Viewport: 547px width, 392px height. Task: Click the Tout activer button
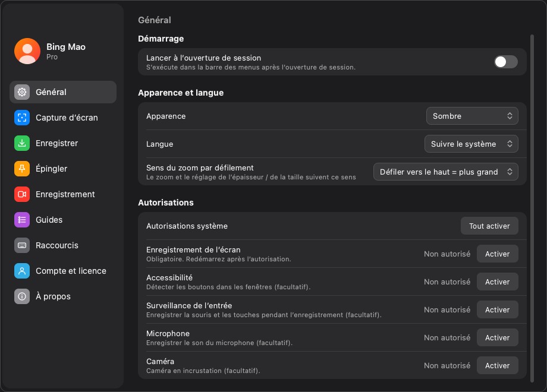point(489,226)
